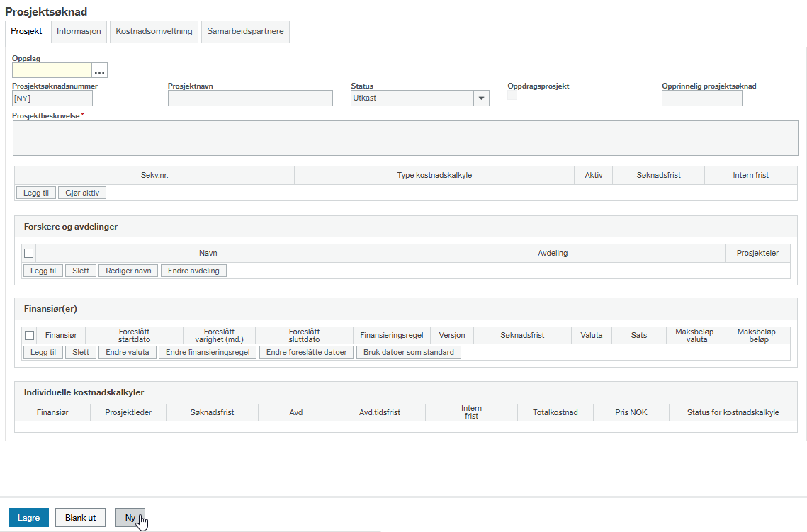Click the Rediger navn button
The height and width of the screenshot is (532, 807).
coord(129,271)
